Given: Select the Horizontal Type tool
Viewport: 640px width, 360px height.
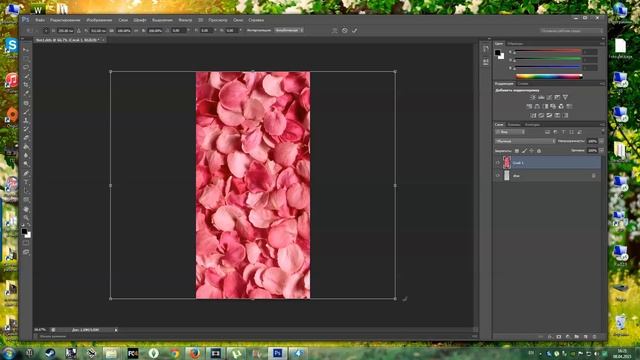Looking at the screenshot, I should coord(26,182).
